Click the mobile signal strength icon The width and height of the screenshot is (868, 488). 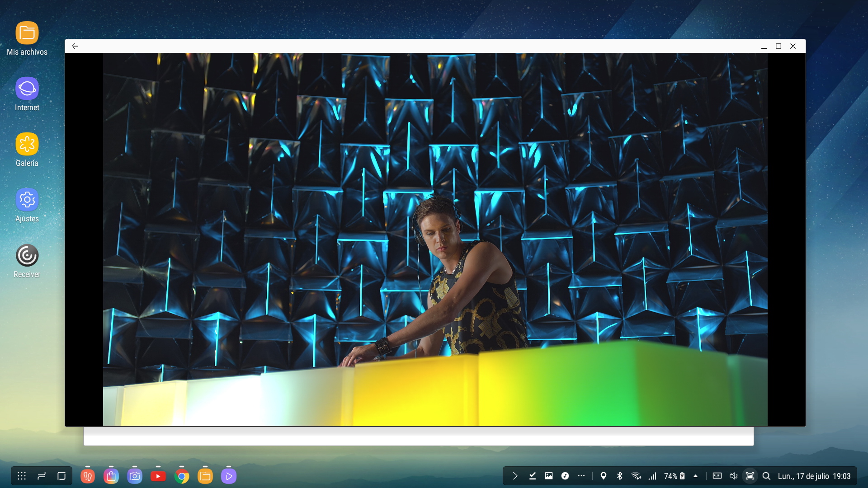[x=652, y=476]
